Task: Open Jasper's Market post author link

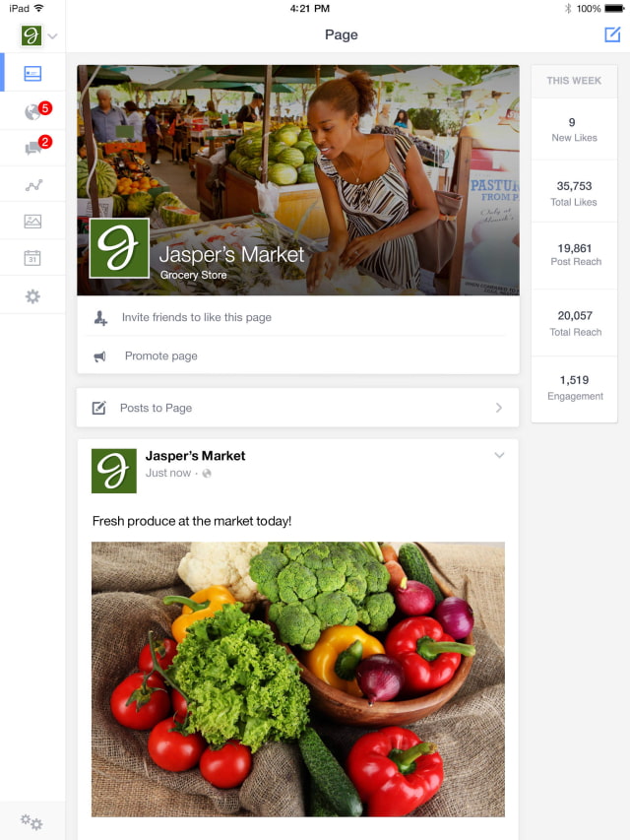Action: (x=195, y=456)
